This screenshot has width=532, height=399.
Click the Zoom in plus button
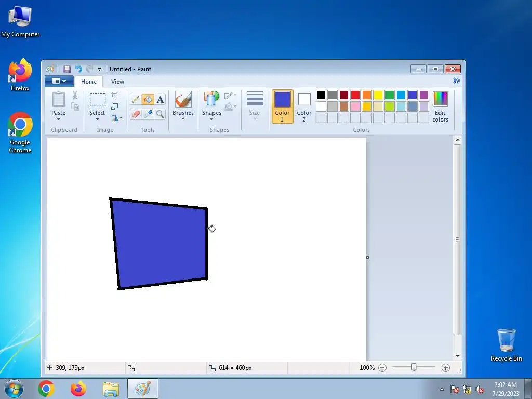446,368
